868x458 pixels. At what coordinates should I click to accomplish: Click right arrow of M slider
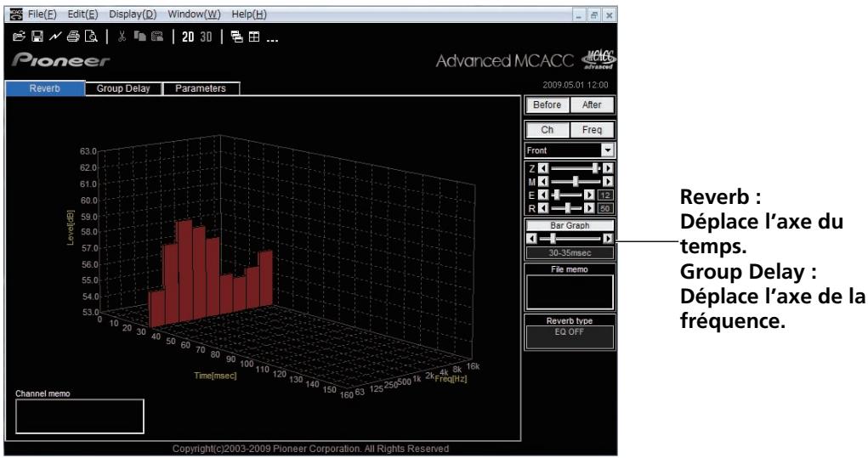pos(608,182)
